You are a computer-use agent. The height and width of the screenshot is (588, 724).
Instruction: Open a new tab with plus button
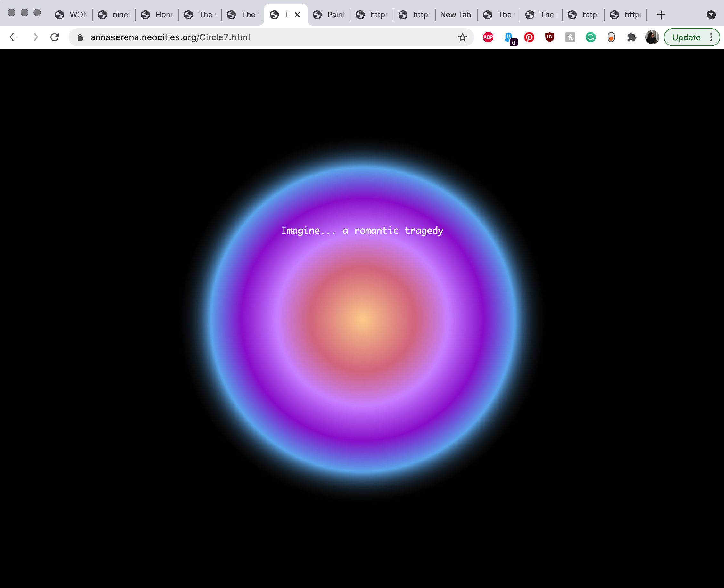pos(661,15)
